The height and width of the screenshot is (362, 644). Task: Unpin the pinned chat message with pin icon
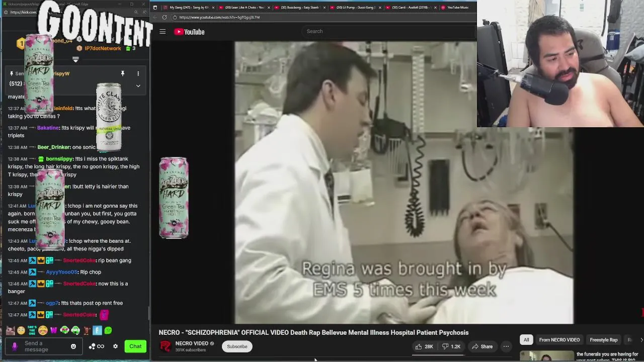(x=122, y=73)
